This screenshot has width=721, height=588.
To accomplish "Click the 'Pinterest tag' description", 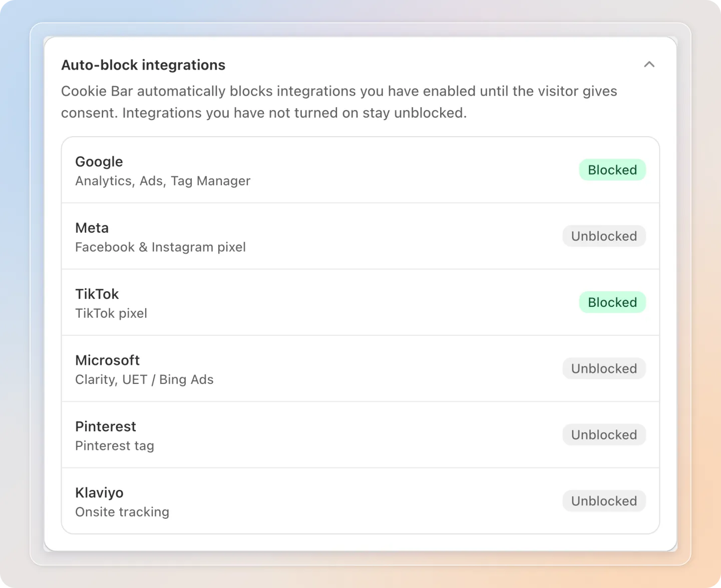I will 115,446.
